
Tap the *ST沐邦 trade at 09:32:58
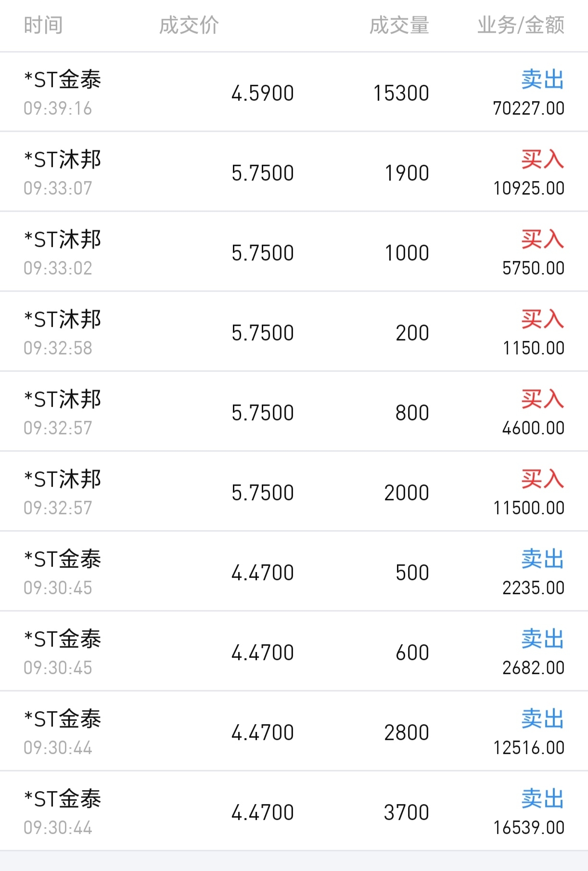(x=294, y=332)
